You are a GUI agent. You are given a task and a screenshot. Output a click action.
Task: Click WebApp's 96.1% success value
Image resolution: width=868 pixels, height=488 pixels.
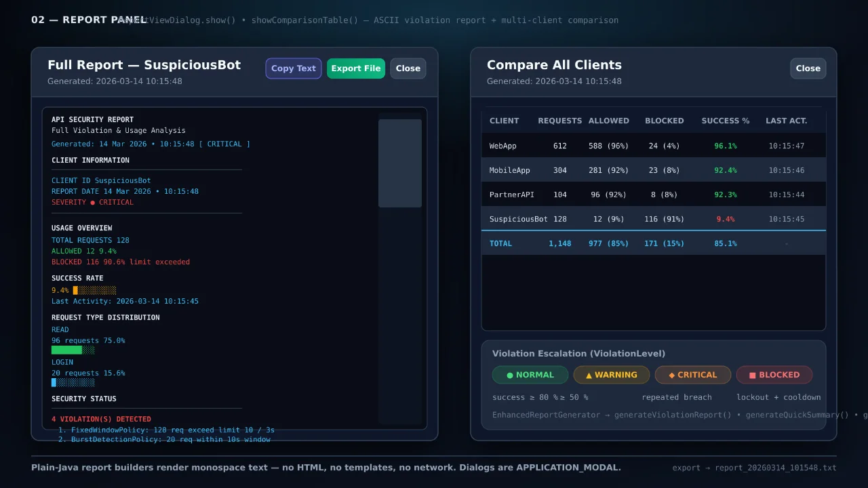click(x=726, y=146)
